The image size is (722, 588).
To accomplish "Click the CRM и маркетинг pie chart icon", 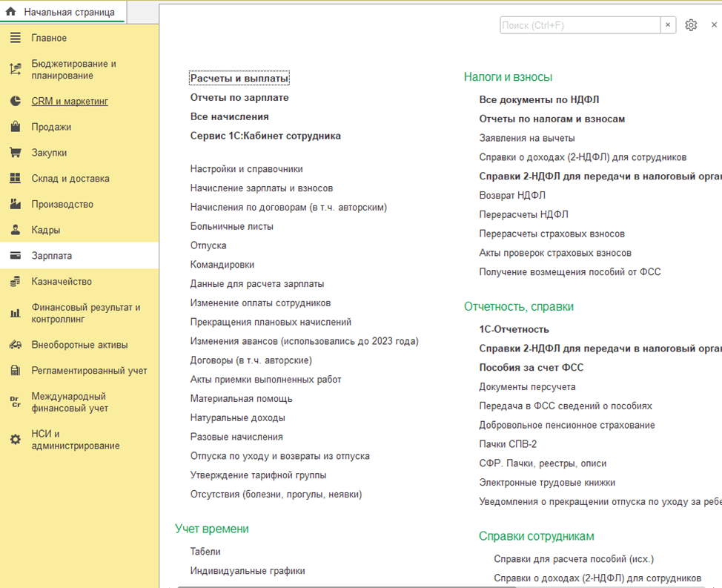I will coord(15,102).
